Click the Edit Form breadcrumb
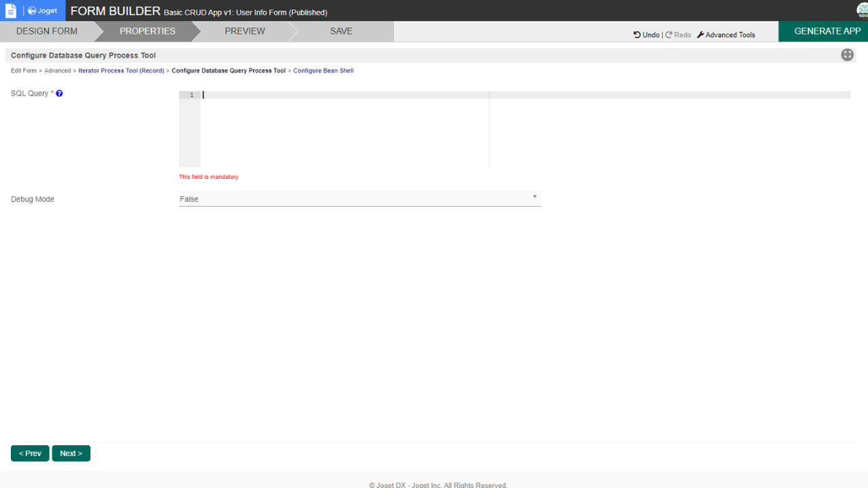Viewport: 868px width, 488px height. pyautogui.click(x=24, y=70)
